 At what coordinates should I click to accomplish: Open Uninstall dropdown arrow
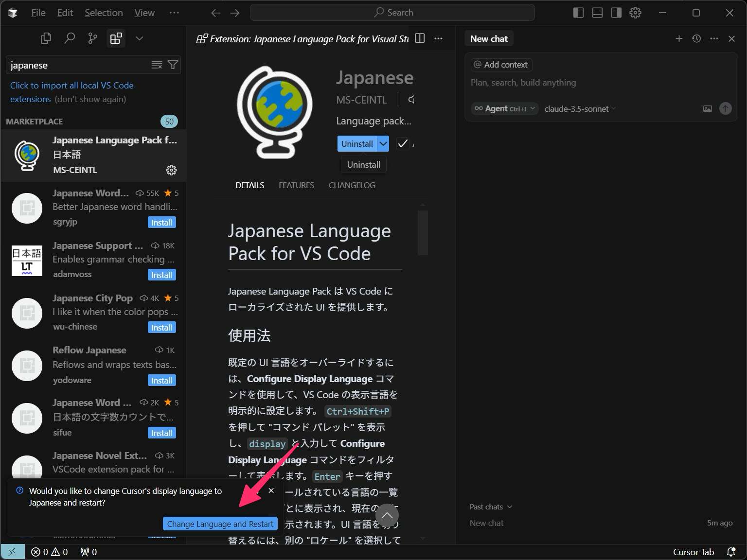[x=383, y=143]
